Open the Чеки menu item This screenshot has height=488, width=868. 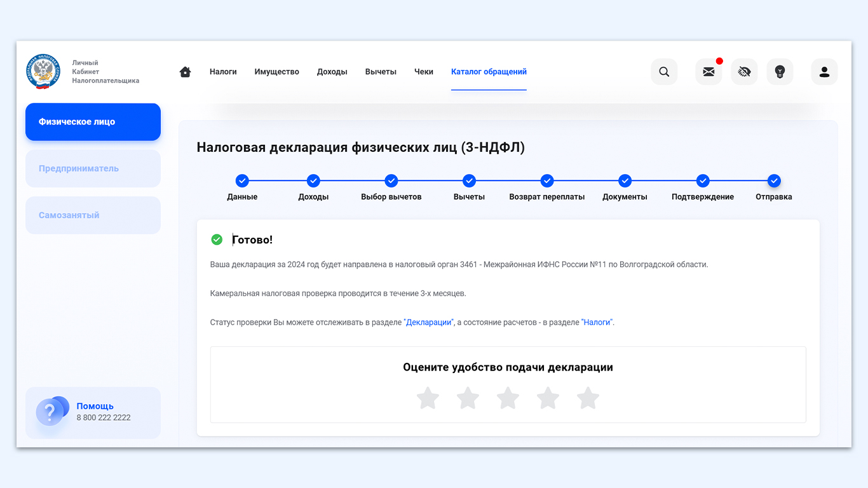coord(424,72)
